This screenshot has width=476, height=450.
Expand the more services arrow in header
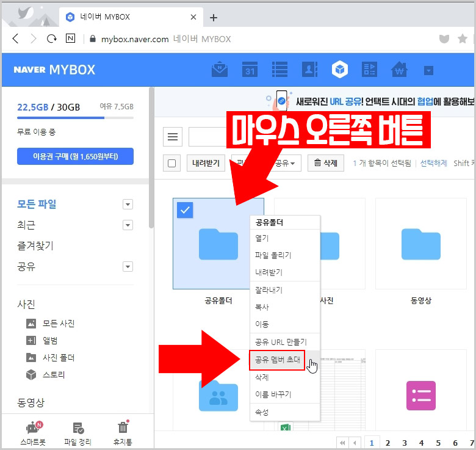pos(428,71)
